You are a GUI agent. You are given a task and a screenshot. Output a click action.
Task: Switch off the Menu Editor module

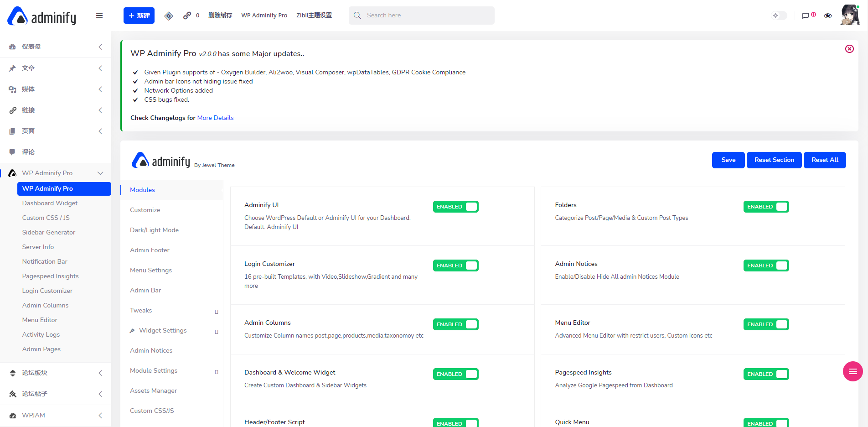[766, 324]
